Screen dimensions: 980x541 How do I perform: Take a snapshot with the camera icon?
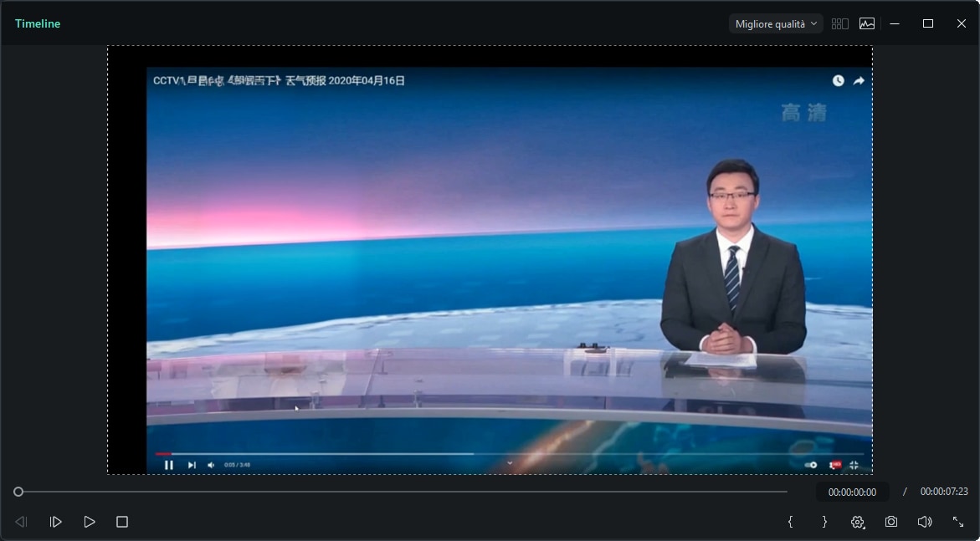coord(891,522)
